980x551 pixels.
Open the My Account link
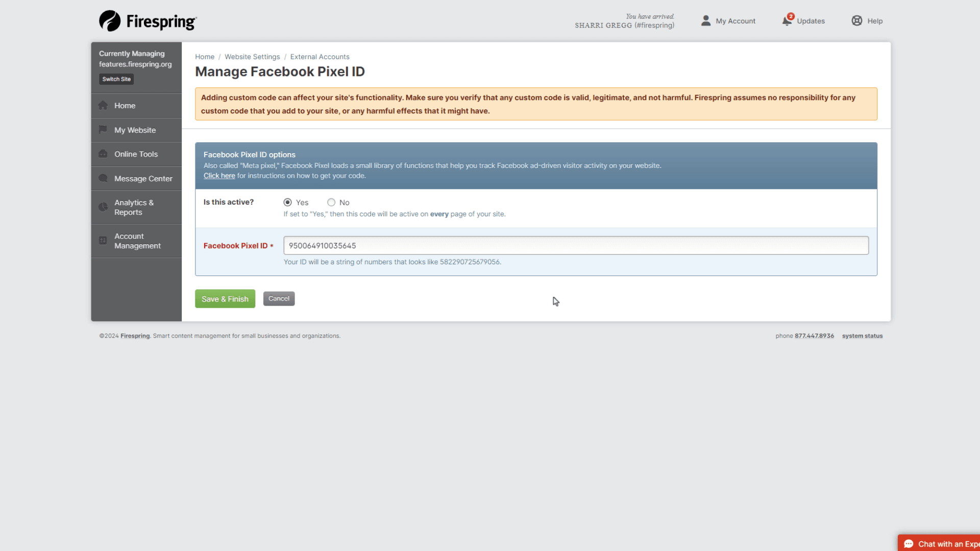pos(736,21)
